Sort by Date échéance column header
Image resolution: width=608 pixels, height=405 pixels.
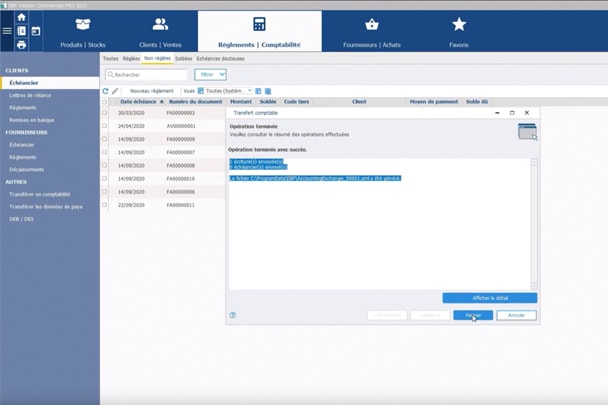[x=138, y=102]
